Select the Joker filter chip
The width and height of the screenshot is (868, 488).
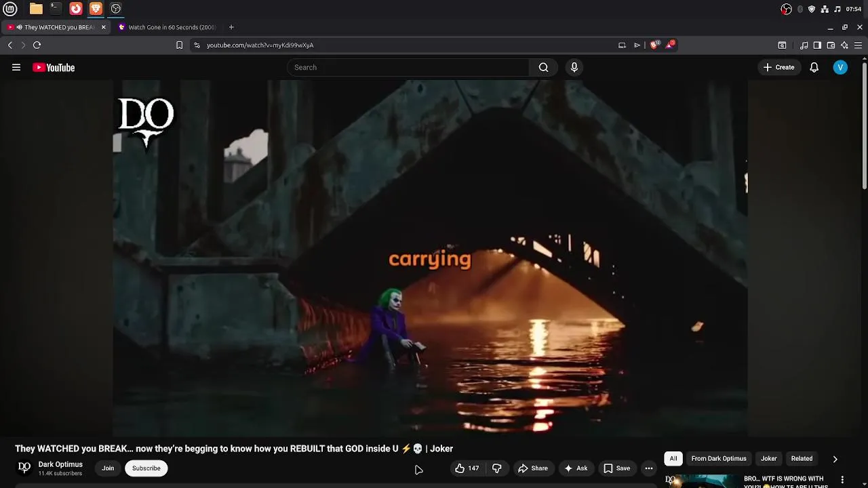[769, 459]
